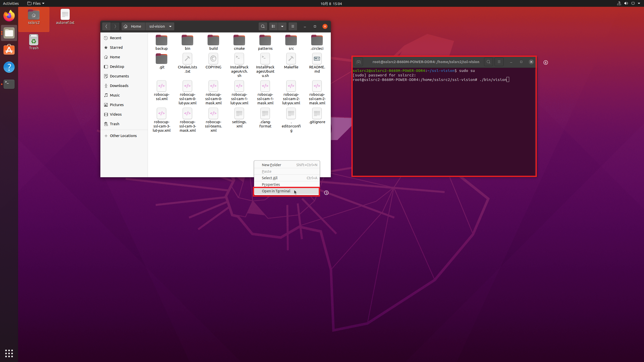
Task: Select settings.xml file
Action: pos(239,118)
